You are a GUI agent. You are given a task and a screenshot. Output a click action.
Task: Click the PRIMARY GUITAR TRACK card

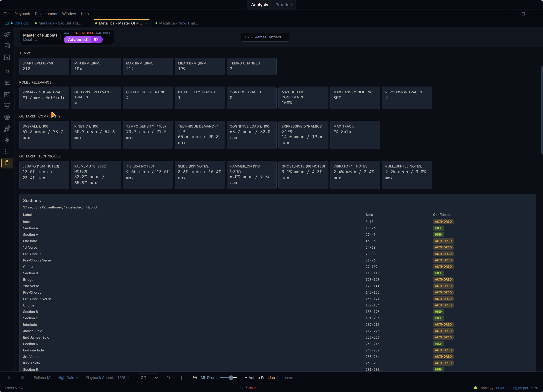pos(44,98)
